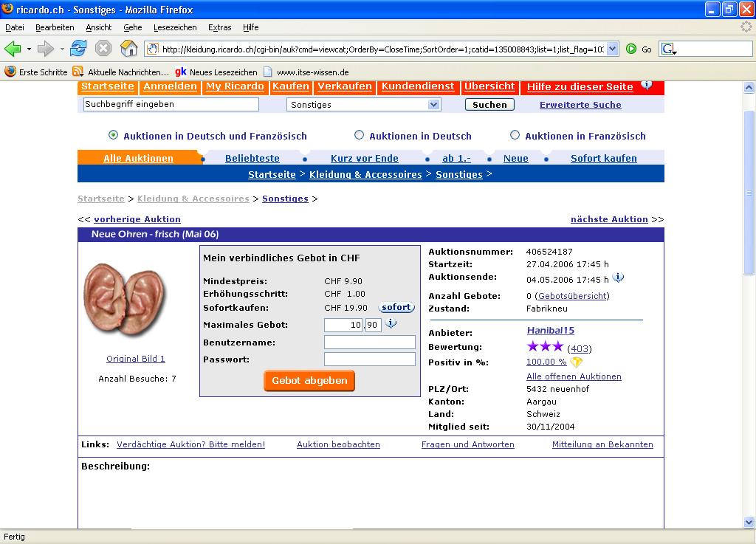
Task: Click info icon next to Auktionsende date
Action: pyautogui.click(x=618, y=278)
